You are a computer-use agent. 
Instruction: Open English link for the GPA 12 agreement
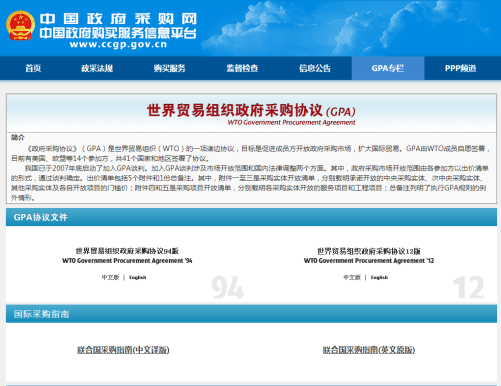[379, 277]
